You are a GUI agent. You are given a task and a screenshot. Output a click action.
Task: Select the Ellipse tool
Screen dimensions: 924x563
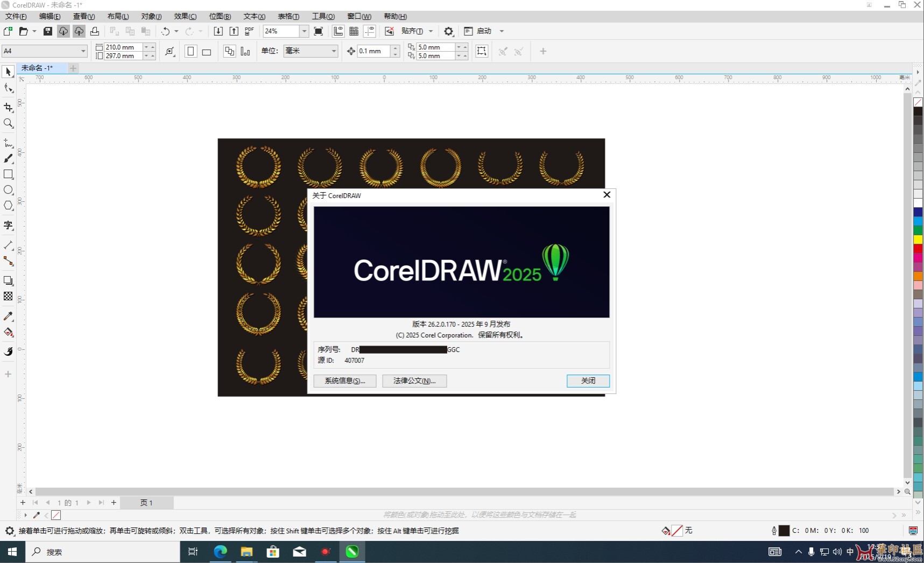[8, 190]
